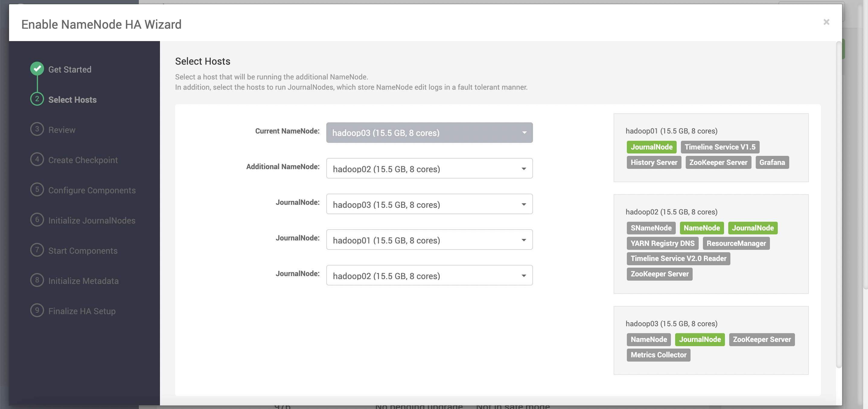Click the Timeline Service V1.5 tag
Viewport: 868px width, 409px height.
[720, 147]
